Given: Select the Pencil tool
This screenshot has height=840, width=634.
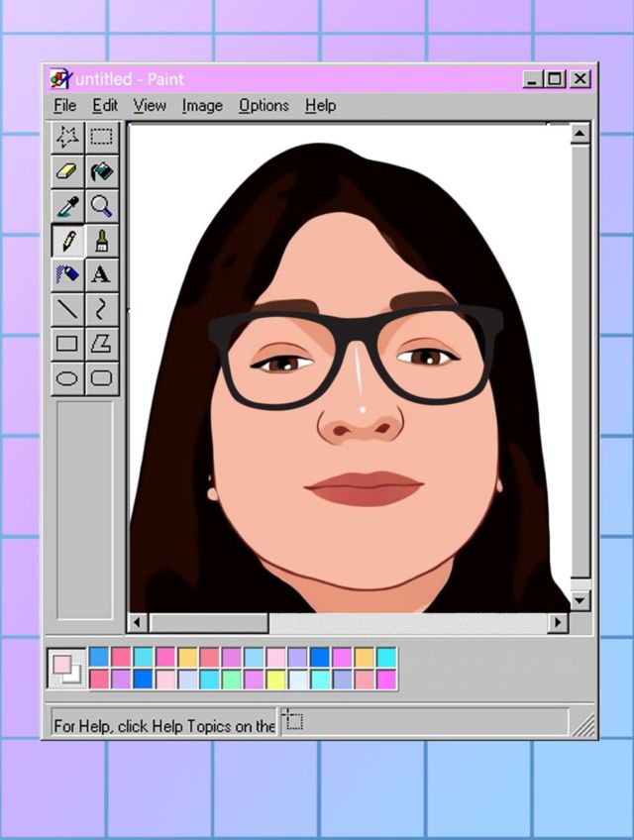Looking at the screenshot, I should click(x=67, y=241).
